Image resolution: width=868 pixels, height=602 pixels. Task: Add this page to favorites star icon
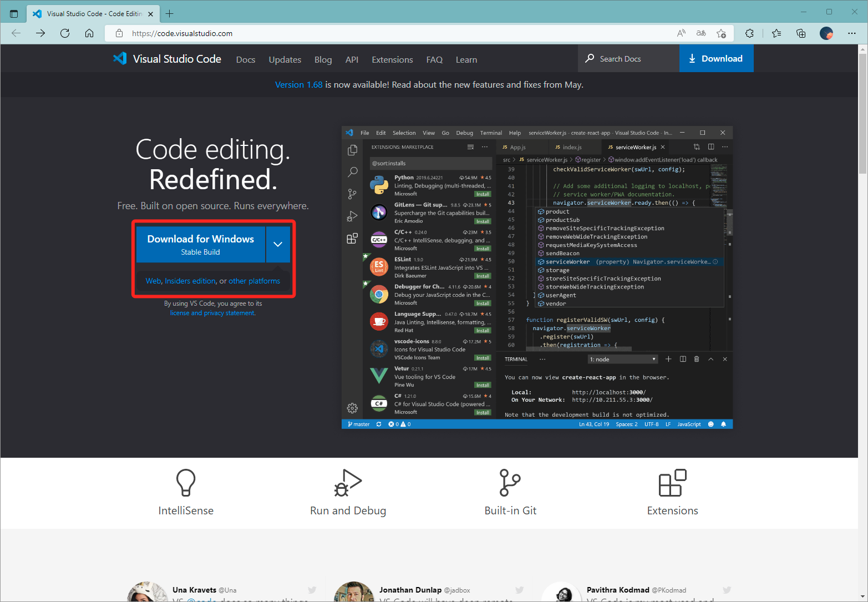[x=721, y=33]
